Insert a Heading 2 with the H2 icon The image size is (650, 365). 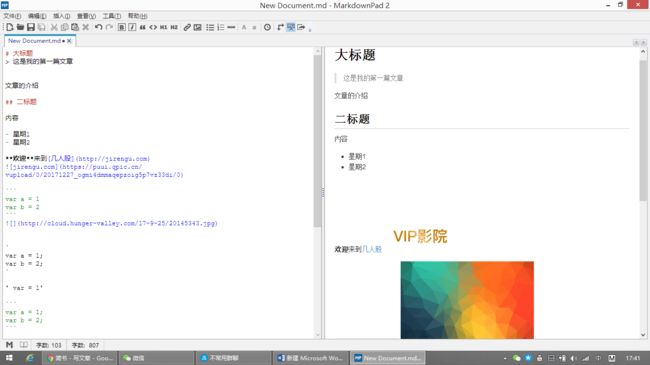click(174, 27)
